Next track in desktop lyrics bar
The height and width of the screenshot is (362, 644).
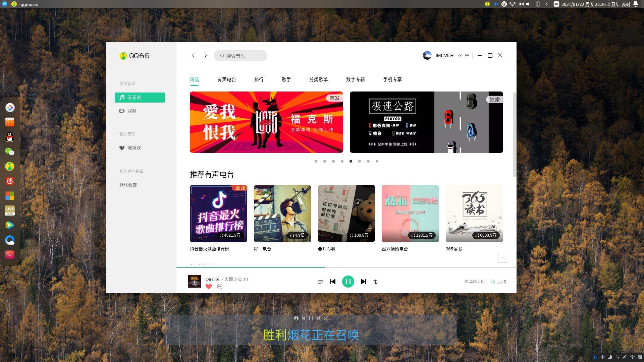(x=318, y=318)
